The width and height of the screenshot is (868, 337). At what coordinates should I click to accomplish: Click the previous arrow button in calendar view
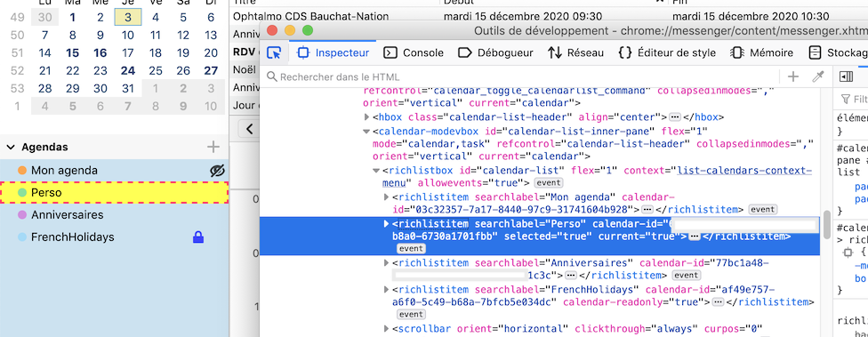(x=250, y=130)
